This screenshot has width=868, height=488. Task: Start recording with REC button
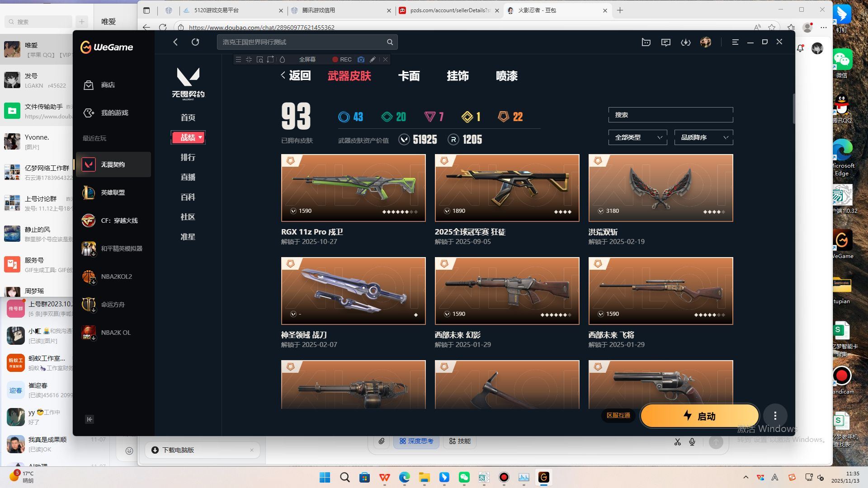click(x=342, y=59)
